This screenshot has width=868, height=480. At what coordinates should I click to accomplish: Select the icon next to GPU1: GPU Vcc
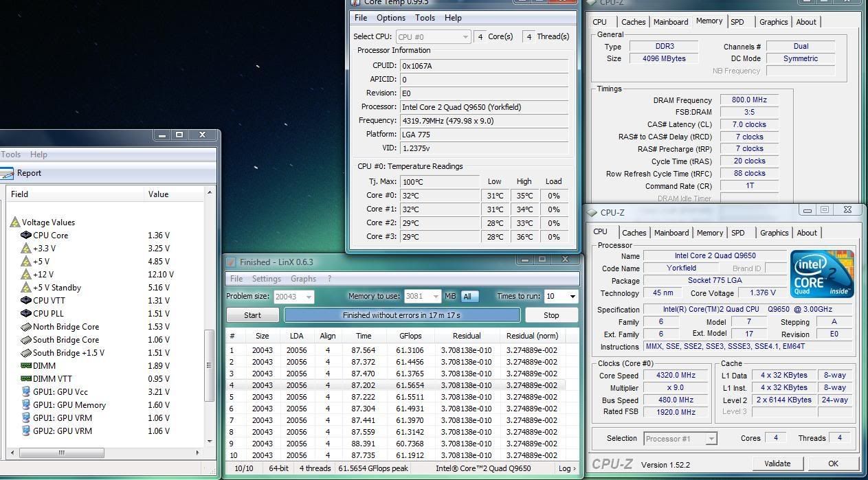point(26,392)
